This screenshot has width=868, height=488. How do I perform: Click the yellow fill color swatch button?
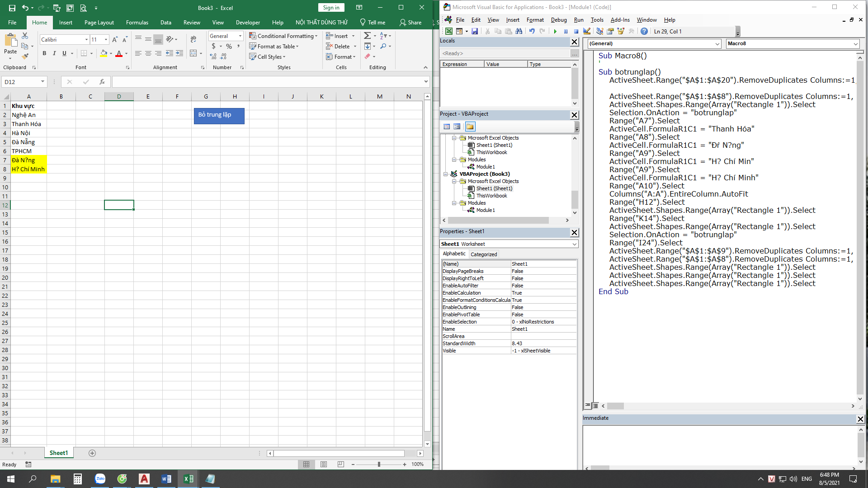coord(104,53)
